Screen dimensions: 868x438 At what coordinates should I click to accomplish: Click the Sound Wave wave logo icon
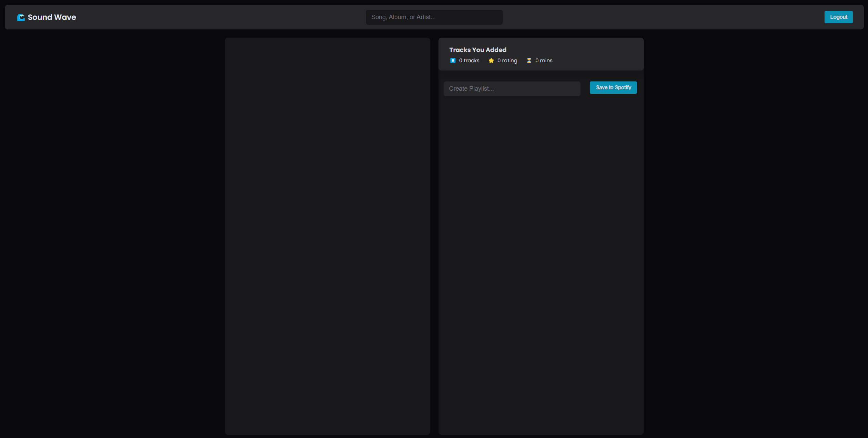21,17
